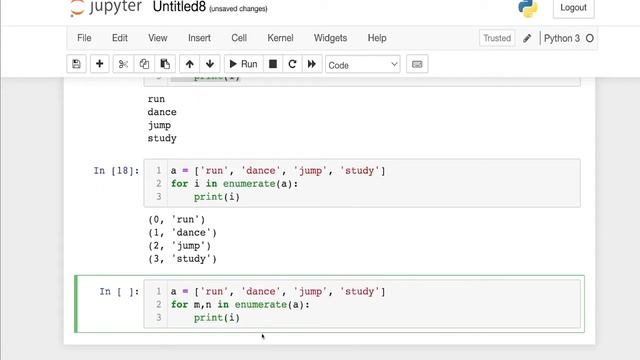Open the Cell menu
The height and width of the screenshot is (360, 640).
(239, 38)
